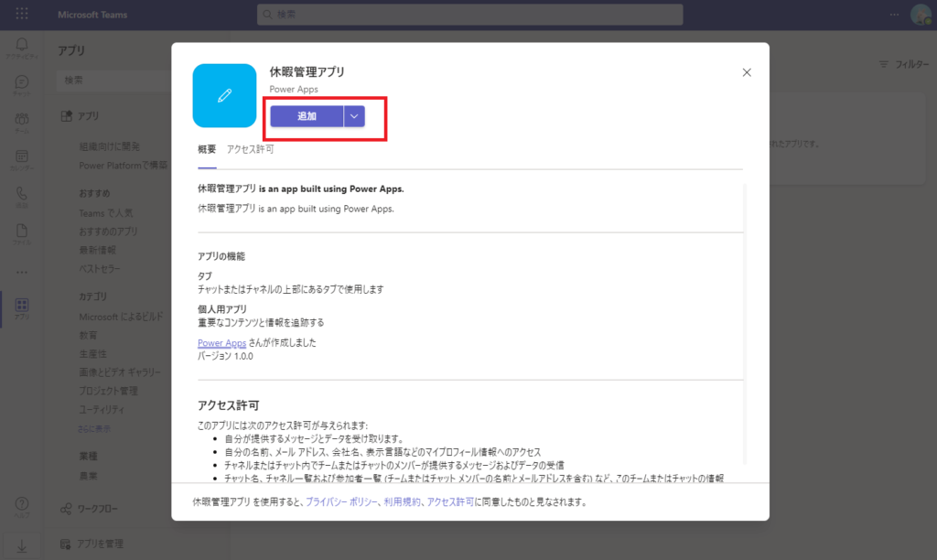Select the 教育 category

pyautogui.click(x=88, y=335)
